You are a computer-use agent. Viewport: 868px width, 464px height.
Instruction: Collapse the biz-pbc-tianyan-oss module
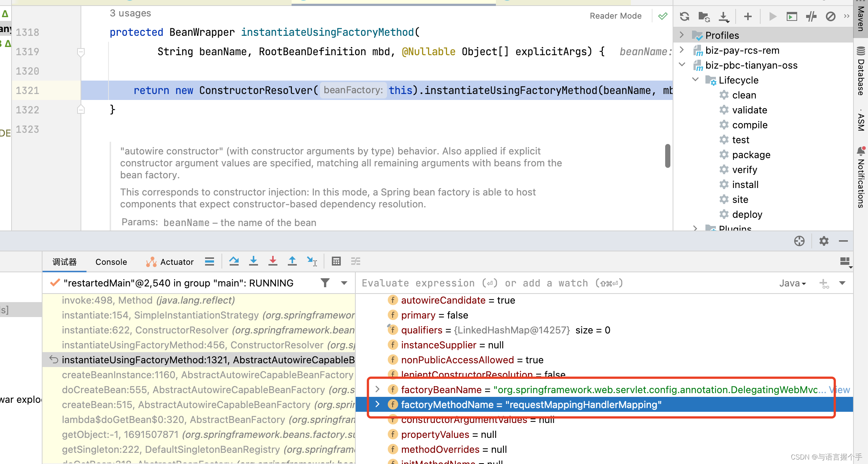[682, 65]
